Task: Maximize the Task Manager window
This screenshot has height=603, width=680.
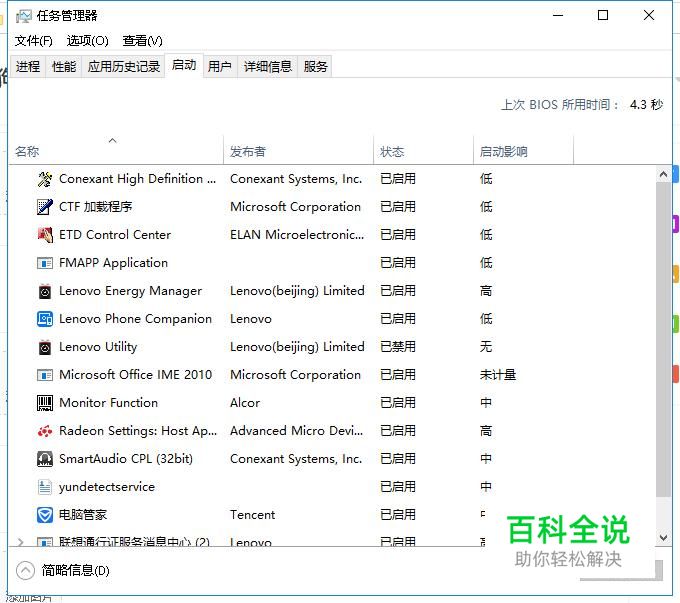Action: point(603,16)
